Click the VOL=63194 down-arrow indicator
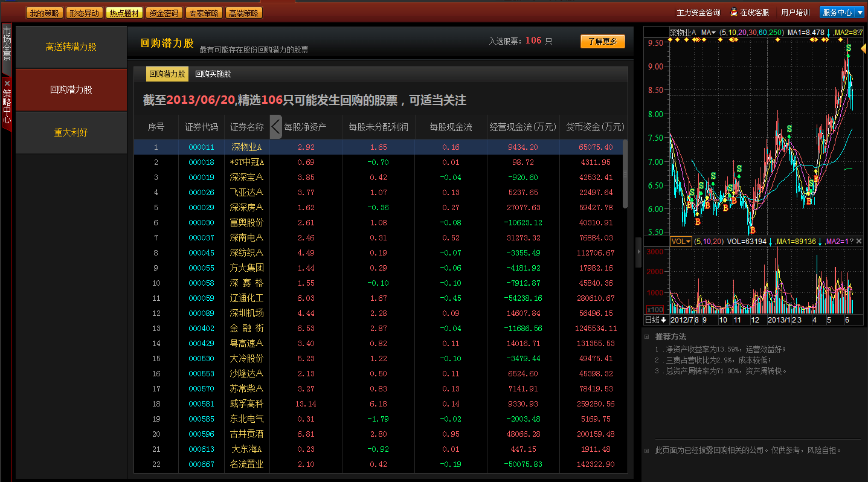The width and height of the screenshot is (868, 482). (x=771, y=241)
